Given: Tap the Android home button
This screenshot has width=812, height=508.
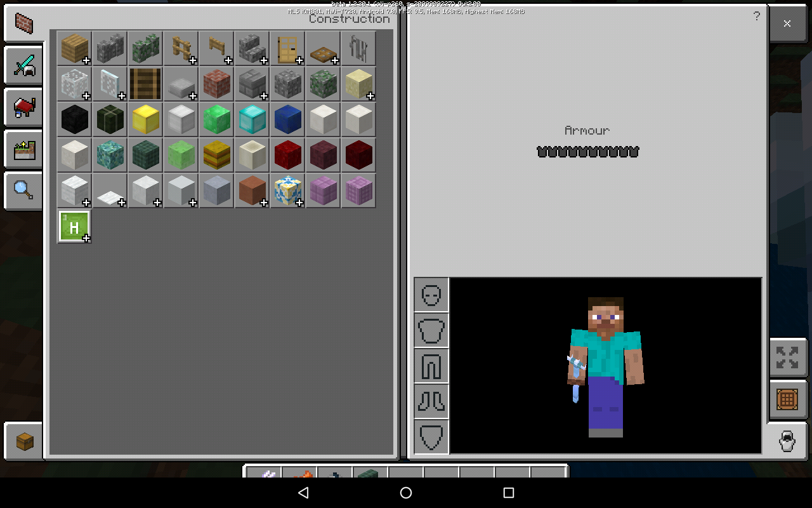Looking at the screenshot, I should pos(406,493).
